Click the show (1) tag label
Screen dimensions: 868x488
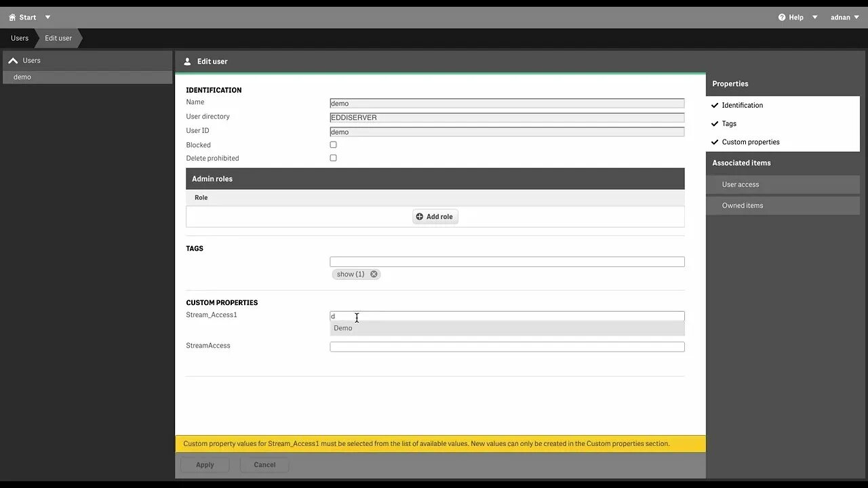point(351,274)
